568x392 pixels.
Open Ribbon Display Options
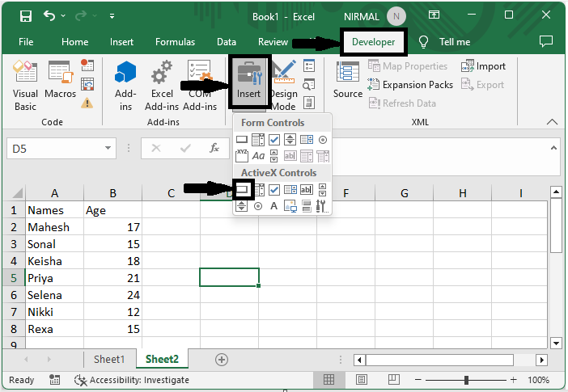click(434, 15)
